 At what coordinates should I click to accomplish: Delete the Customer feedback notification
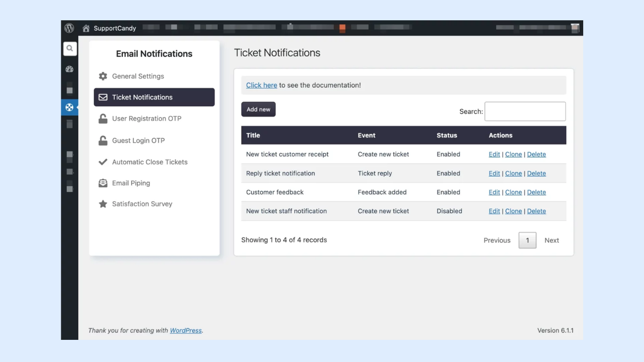(x=537, y=192)
